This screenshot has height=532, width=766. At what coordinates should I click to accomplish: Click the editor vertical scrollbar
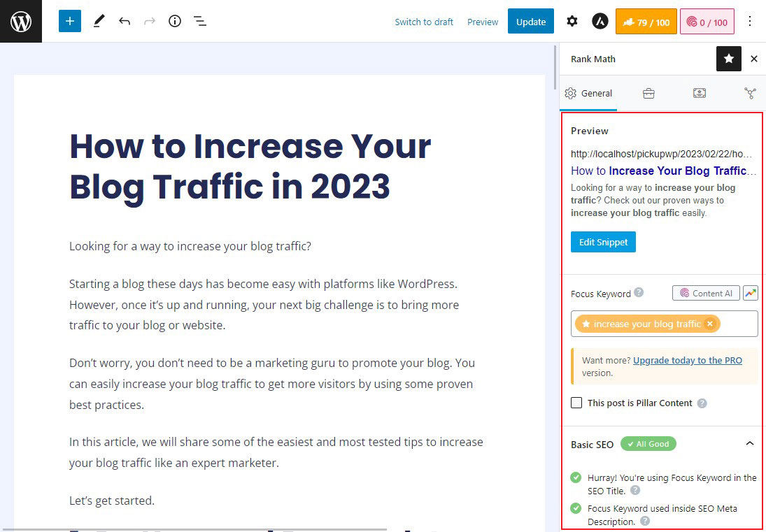[555, 67]
